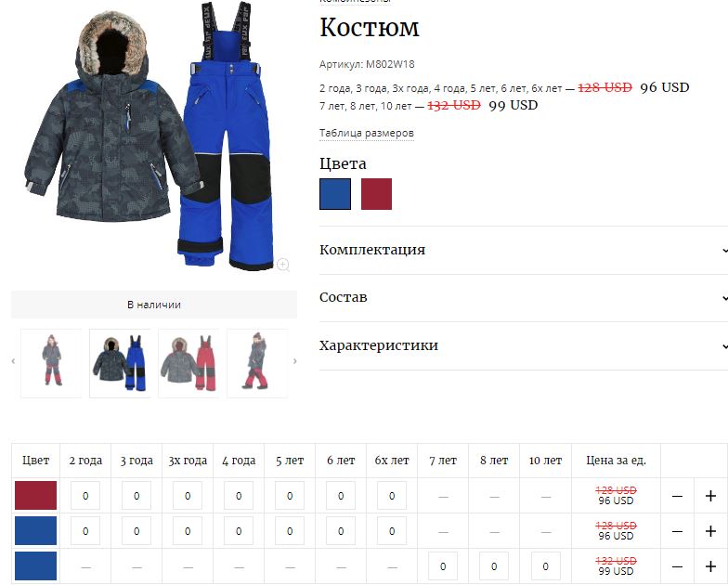
Task: Select the red color swatch under Цвета
Action: 377,194
